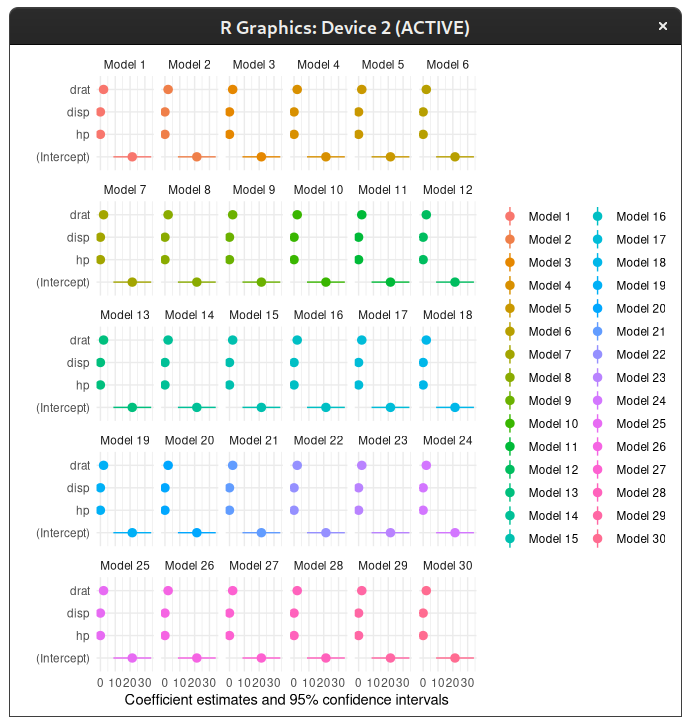Click the 'Model 30' facet panel title

point(447,565)
